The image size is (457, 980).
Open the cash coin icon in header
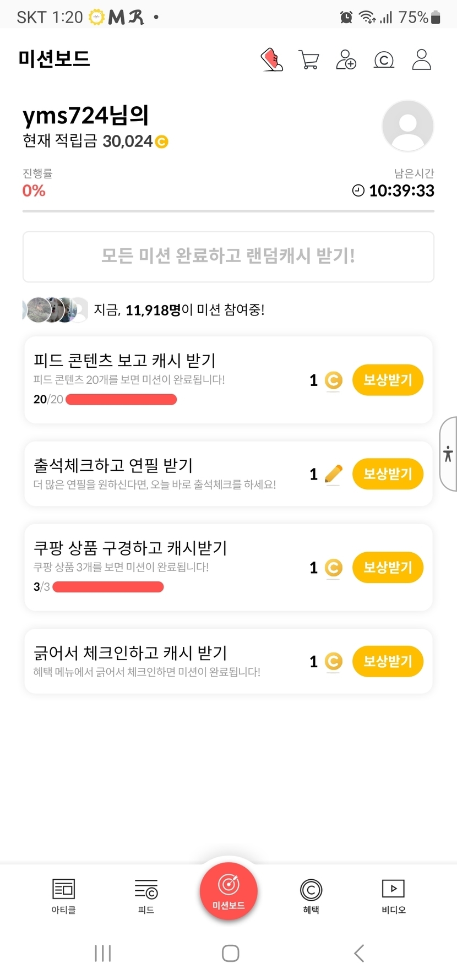384,59
